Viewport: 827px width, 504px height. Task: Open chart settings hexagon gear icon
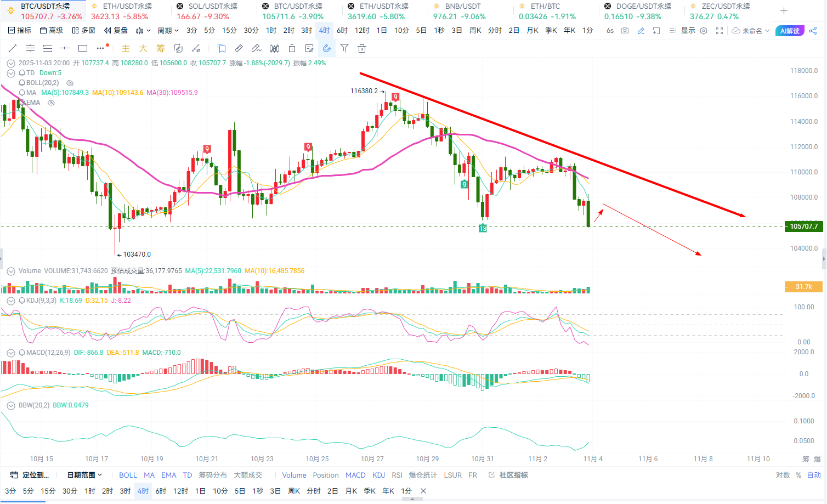click(704, 31)
